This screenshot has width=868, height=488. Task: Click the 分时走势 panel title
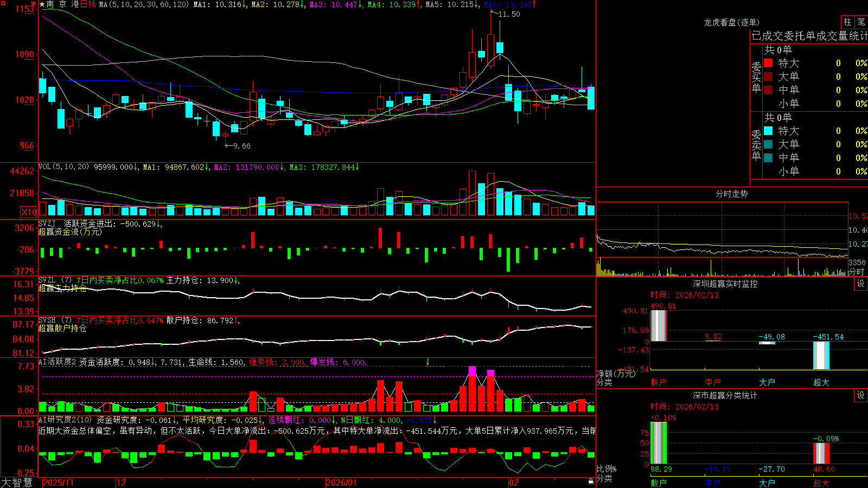731,194
